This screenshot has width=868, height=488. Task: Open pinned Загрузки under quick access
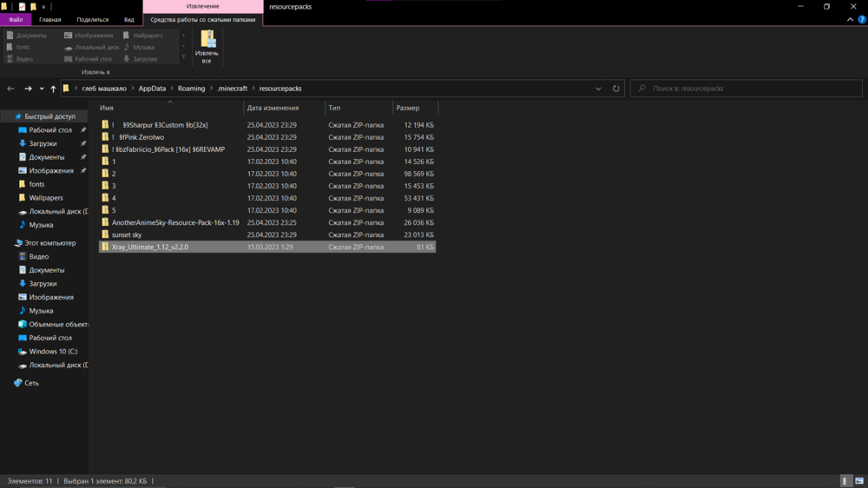tap(43, 143)
